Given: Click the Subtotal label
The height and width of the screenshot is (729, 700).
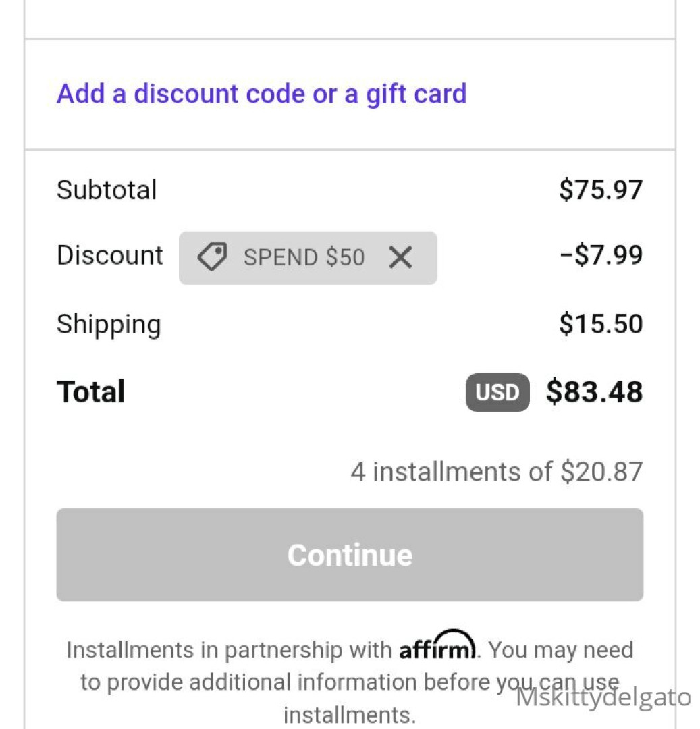Looking at the screenshot, I should coord(107,190).
